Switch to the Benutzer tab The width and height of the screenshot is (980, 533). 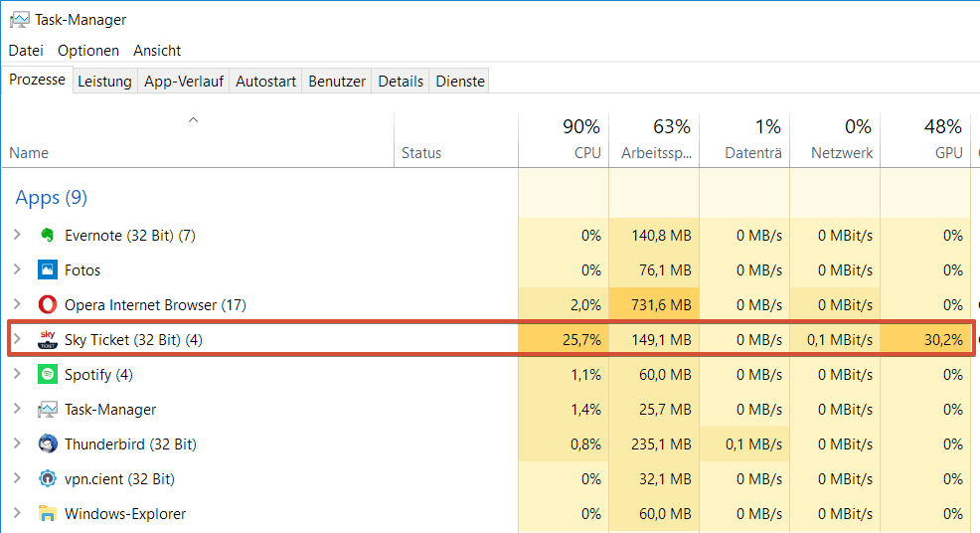(337, 82)
